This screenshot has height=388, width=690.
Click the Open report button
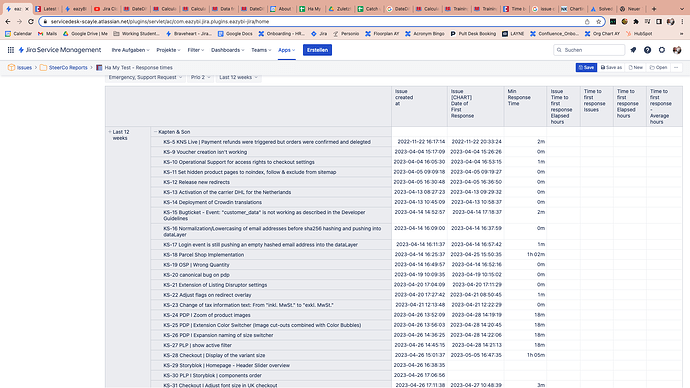click(659, 68)
